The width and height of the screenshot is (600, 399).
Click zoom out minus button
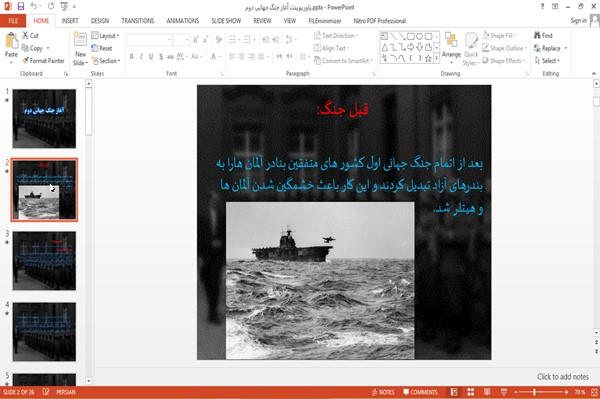[516, 392]
